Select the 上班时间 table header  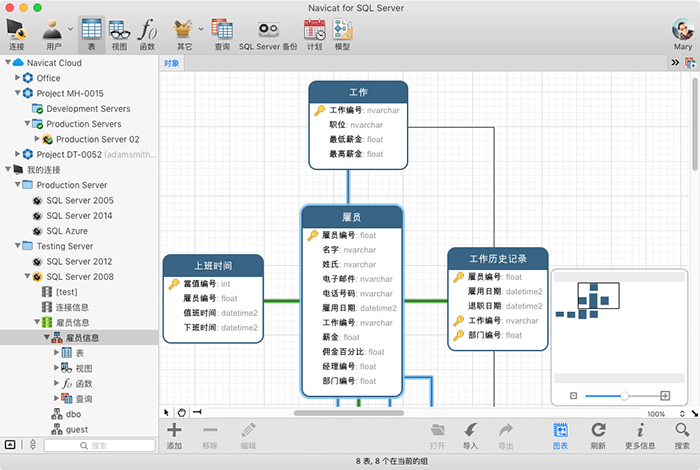click(x=213, y=266)
